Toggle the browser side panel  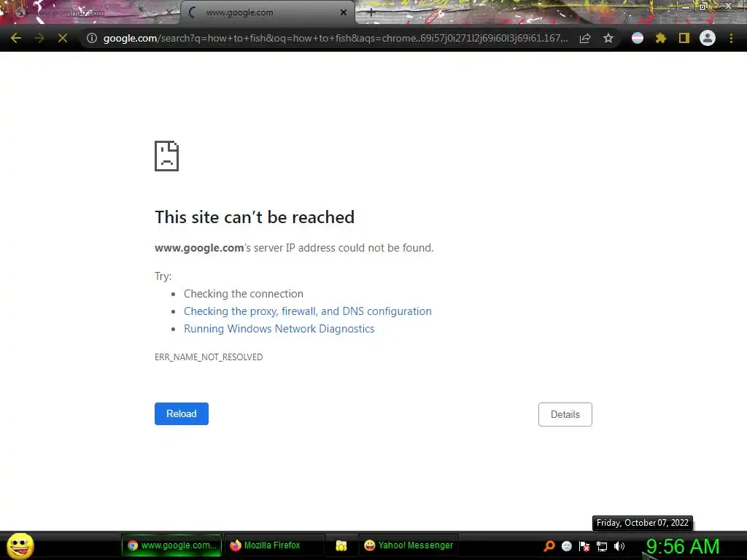click(684, 38)
